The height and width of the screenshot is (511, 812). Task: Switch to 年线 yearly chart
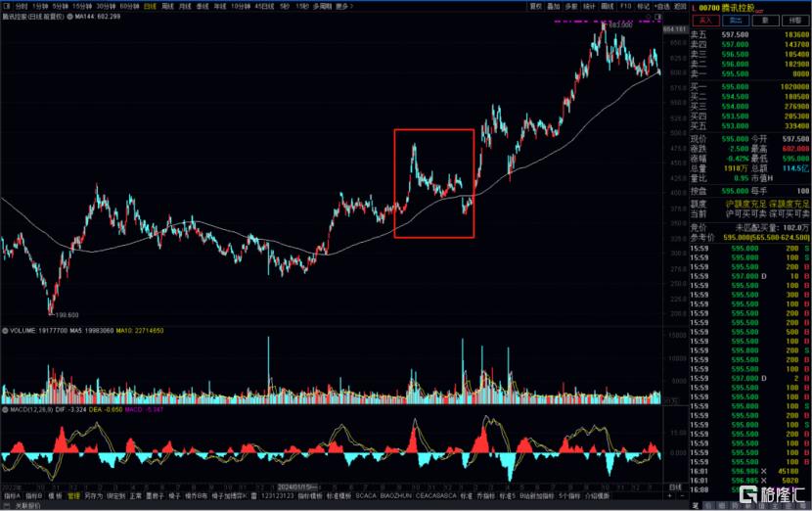click(x=219, y=6)
